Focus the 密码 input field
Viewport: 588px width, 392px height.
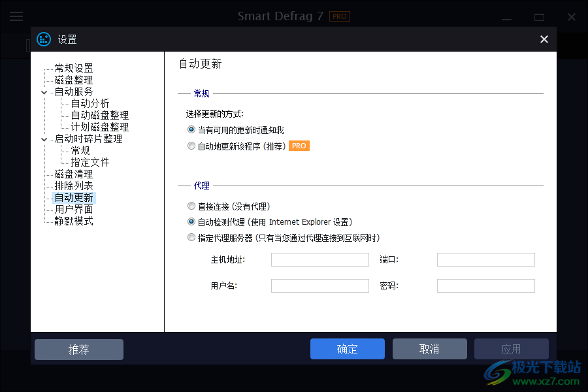click(x=485, y=286)
